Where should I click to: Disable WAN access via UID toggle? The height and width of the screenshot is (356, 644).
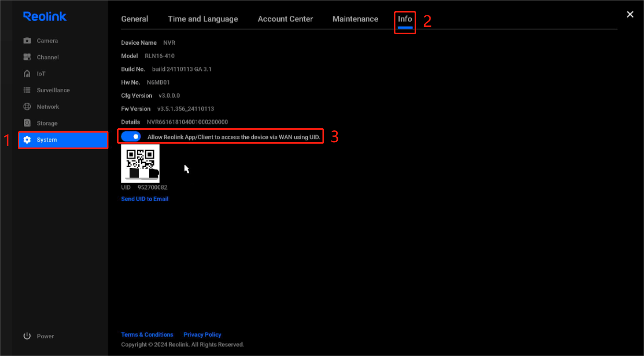[x=131, y=136]
